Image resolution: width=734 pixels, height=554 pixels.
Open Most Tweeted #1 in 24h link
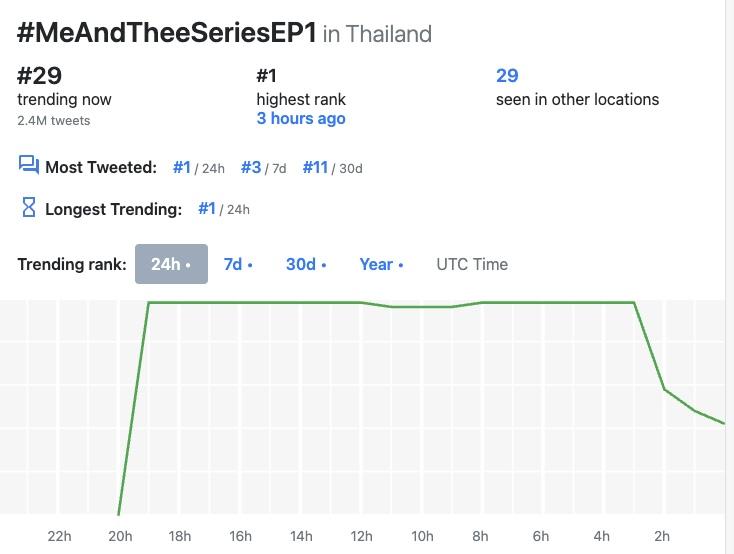pos(181,167)
